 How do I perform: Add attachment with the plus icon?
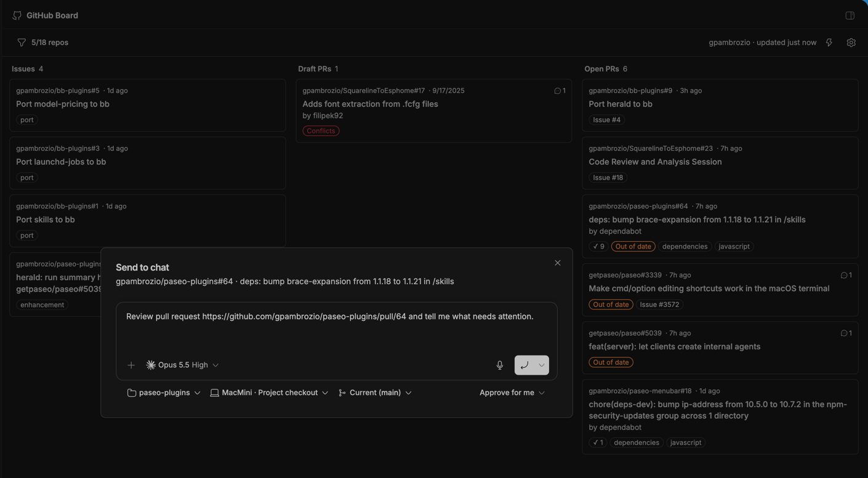(x=131, y=365)
